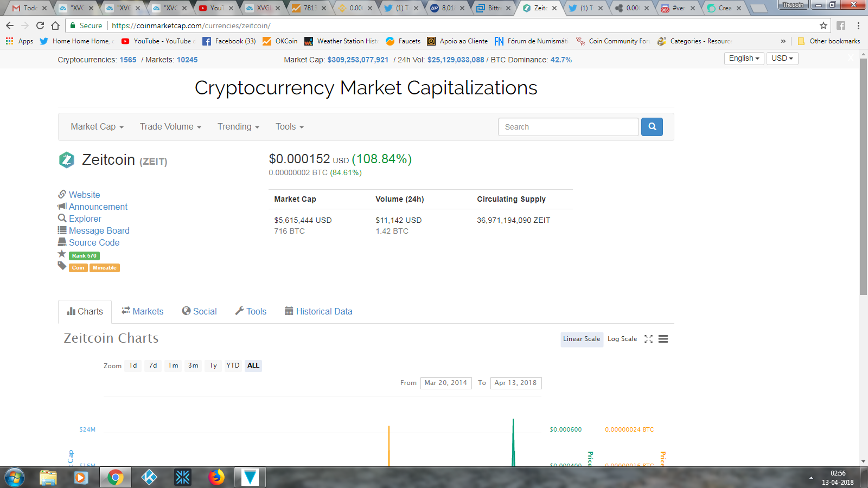Set chart zoom to YTD

(x=233, y=365)
